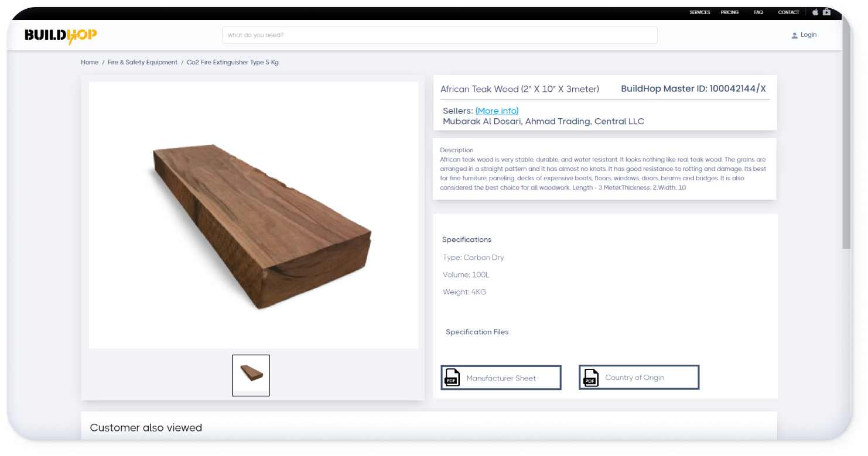Open the SERVICES menu item
Image resolution: width=868 pixels, height=456 pixels.
pos(700,12)
